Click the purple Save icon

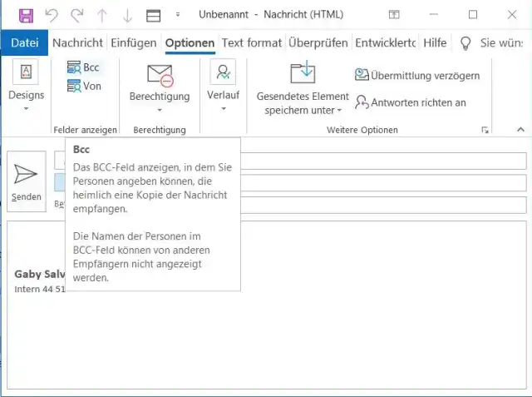pyautogui.click(x=26, y=15)
